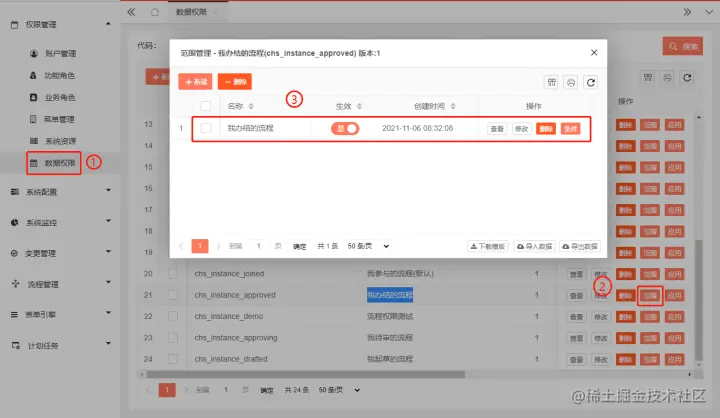The width and height of the screenshot is (720, 418).
Task: Click the refresh icon in the dialog toolbar
Action: [591, 82]
